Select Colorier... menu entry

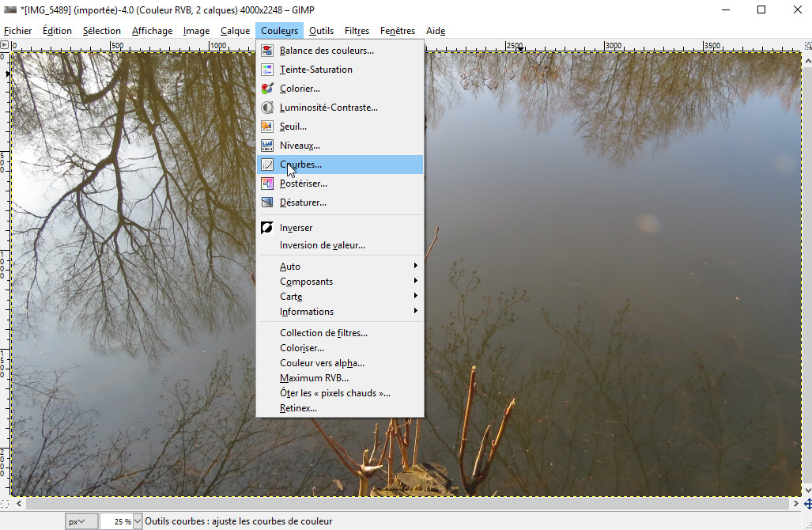click(340, 89)
